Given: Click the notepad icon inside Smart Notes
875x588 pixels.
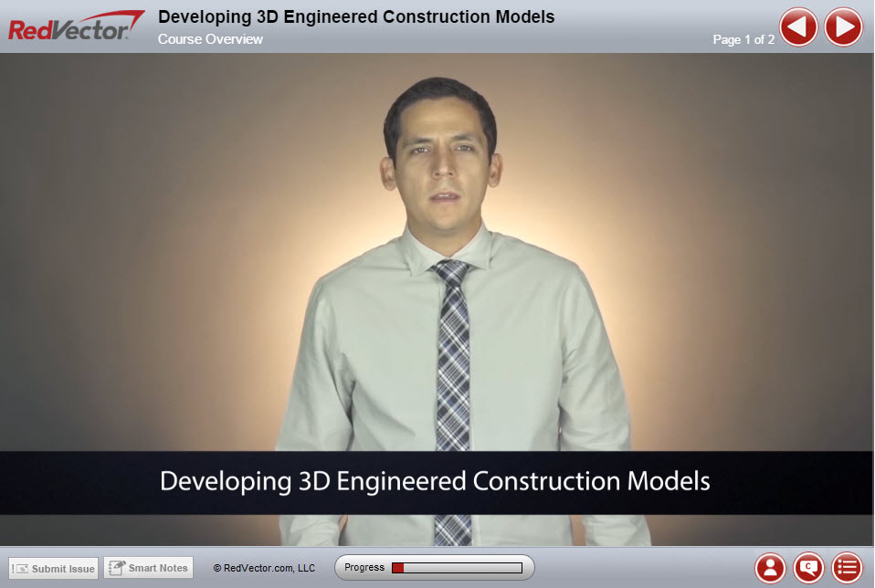Looking at the screenshot, I should [117, 566].
